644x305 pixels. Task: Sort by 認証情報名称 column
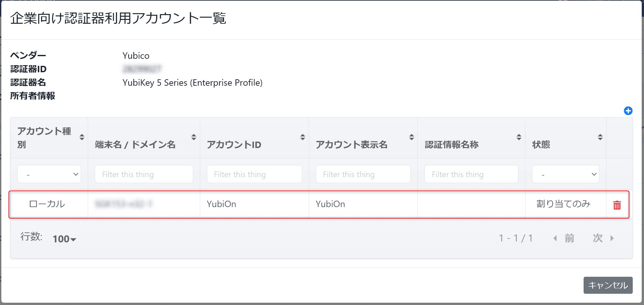[519, 137]
